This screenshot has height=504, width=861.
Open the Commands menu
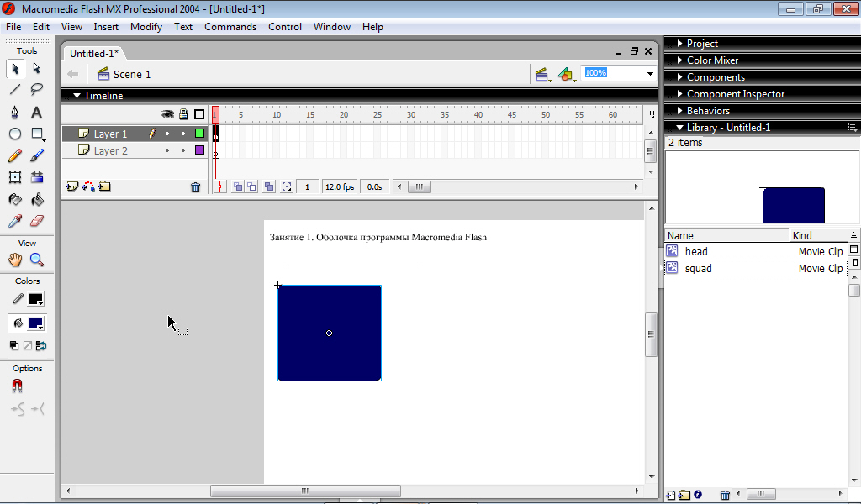pyautogui.click(x=230, y=27)
